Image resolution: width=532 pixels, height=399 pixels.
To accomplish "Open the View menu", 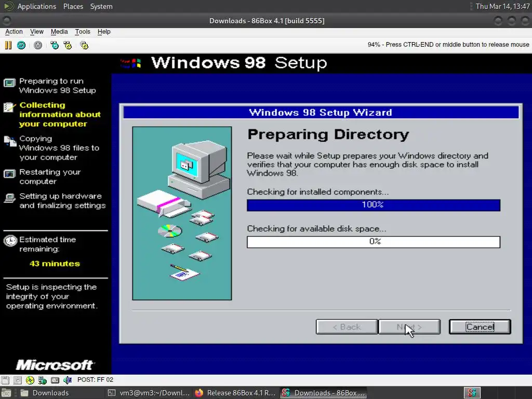I will click(37, 32).
